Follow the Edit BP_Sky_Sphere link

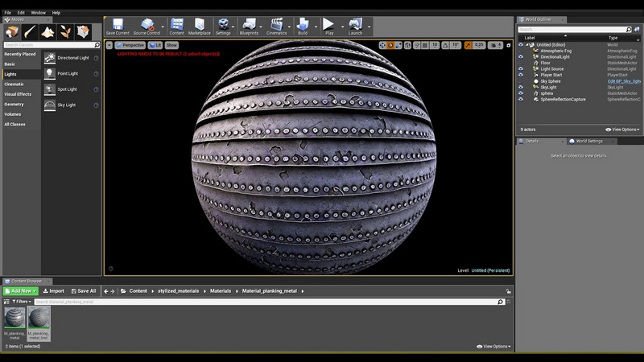point(624,81)
